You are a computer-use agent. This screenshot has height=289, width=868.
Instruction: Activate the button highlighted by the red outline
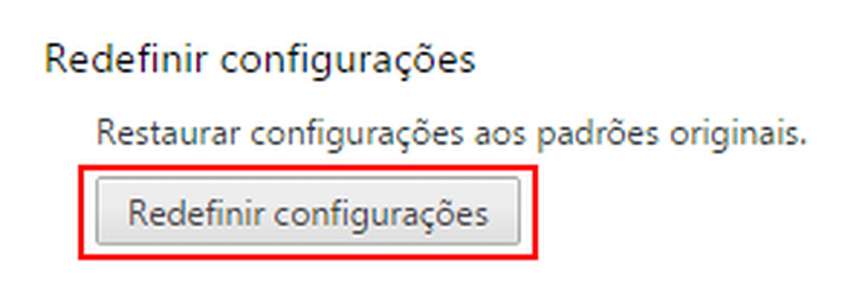tap(308, 212)
